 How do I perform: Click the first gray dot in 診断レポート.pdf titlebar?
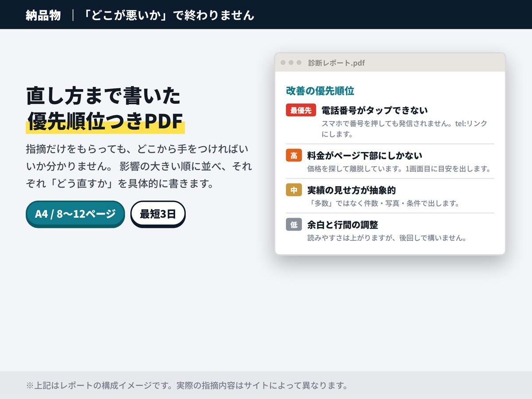[283, 63]
